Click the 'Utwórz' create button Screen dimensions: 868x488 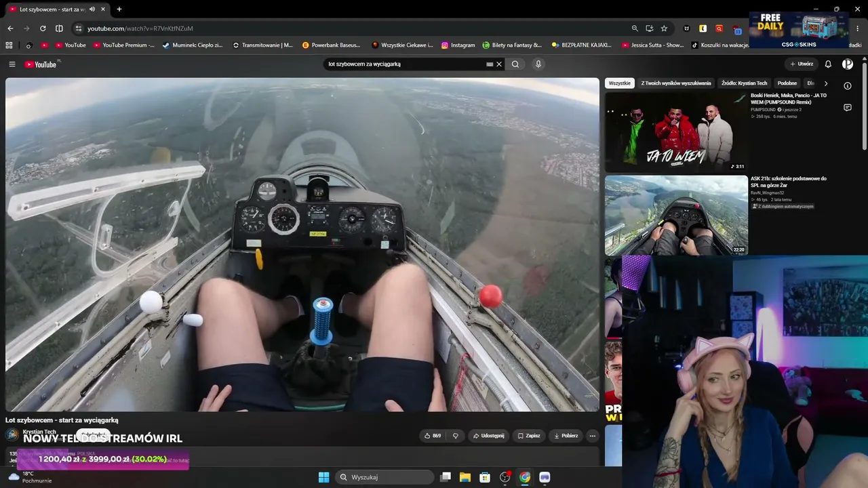pos(802,64)
